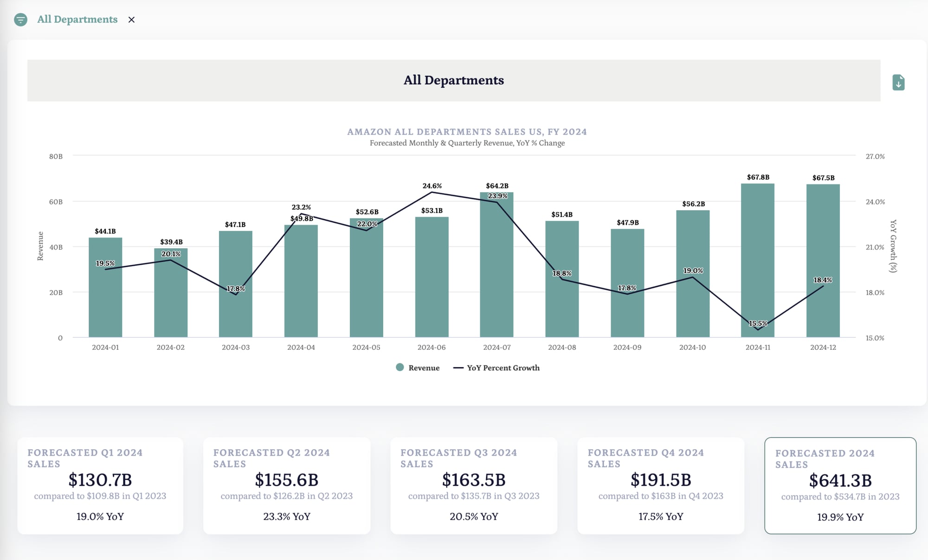The height and width of the screenshot is (560, 928).
Task: Click the 2024-06 revenue bar
Action: 432,277
